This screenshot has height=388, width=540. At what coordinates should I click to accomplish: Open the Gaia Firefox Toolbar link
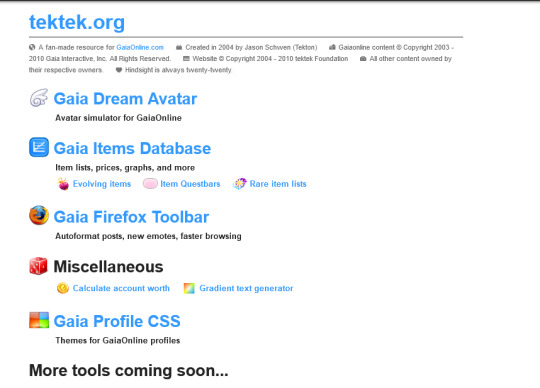pyautogui.click(x=131, y=217)
